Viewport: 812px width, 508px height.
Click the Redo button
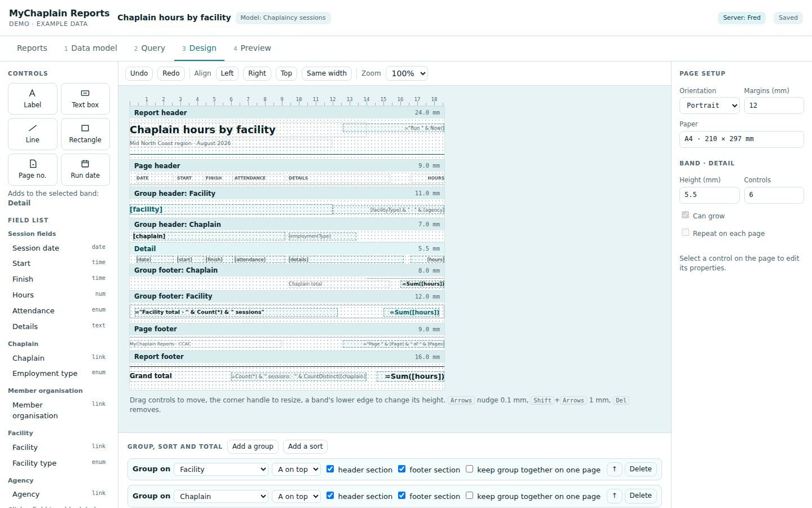click(171, 73)
